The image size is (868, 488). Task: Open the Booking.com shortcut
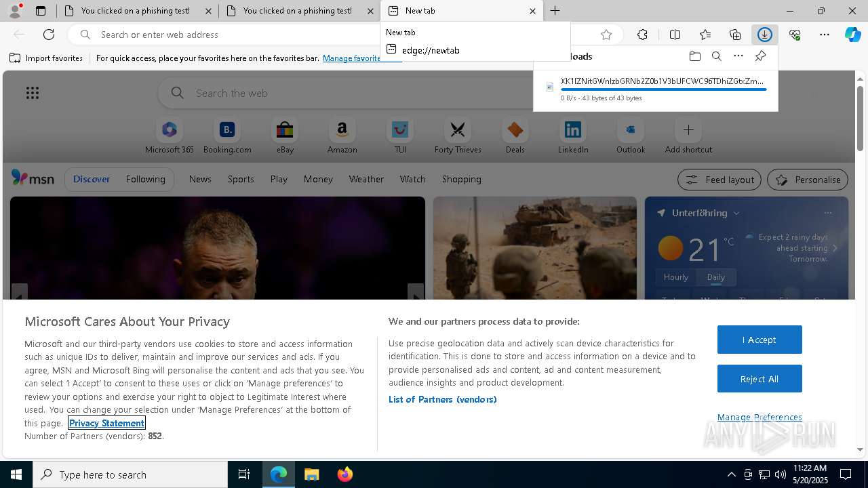pyautogui.click(x=227, y=136)
